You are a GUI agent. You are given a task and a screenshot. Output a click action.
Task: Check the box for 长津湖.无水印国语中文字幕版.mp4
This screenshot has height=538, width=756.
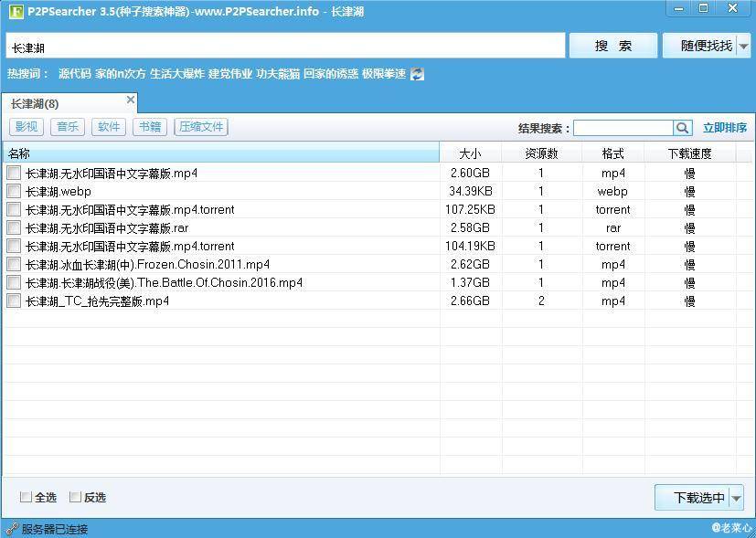(14, 173)
